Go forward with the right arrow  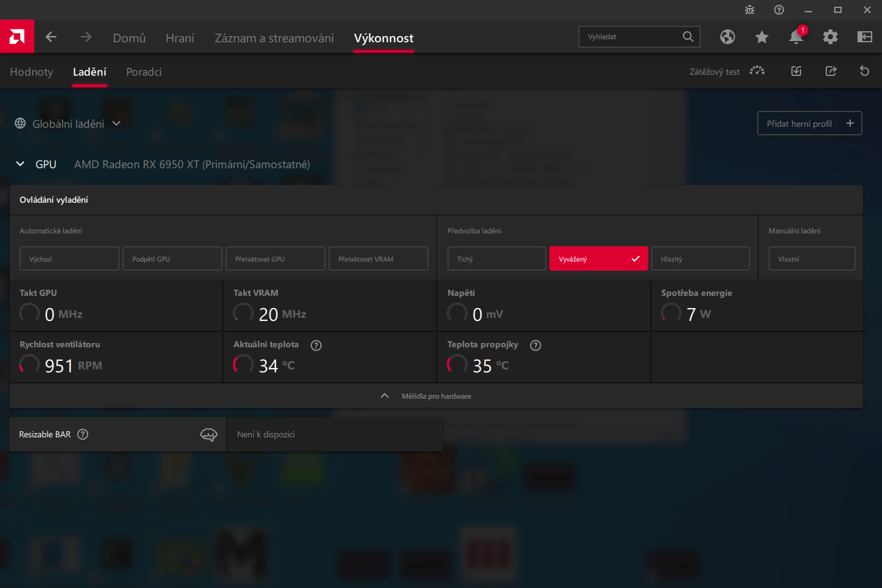pos(86,37)
